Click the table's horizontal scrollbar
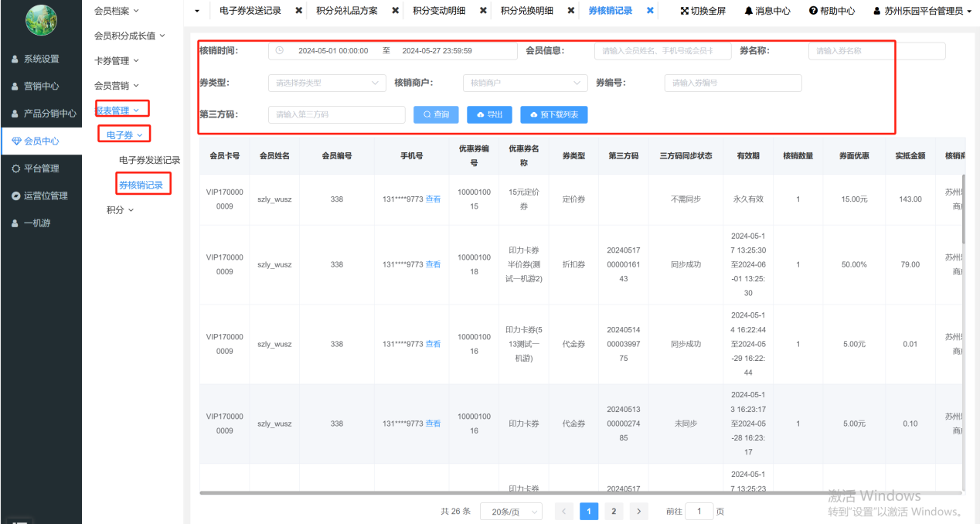 click(x=541, y=492)
